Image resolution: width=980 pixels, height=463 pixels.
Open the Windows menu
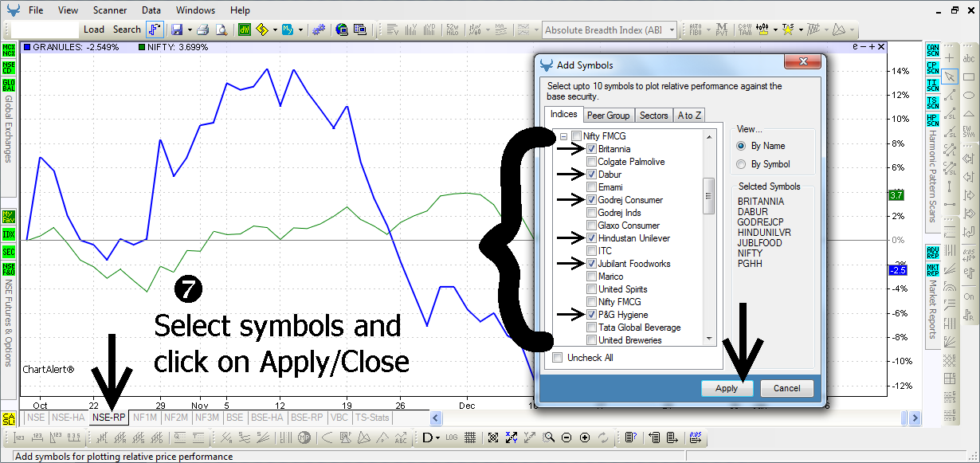[195, 10]
